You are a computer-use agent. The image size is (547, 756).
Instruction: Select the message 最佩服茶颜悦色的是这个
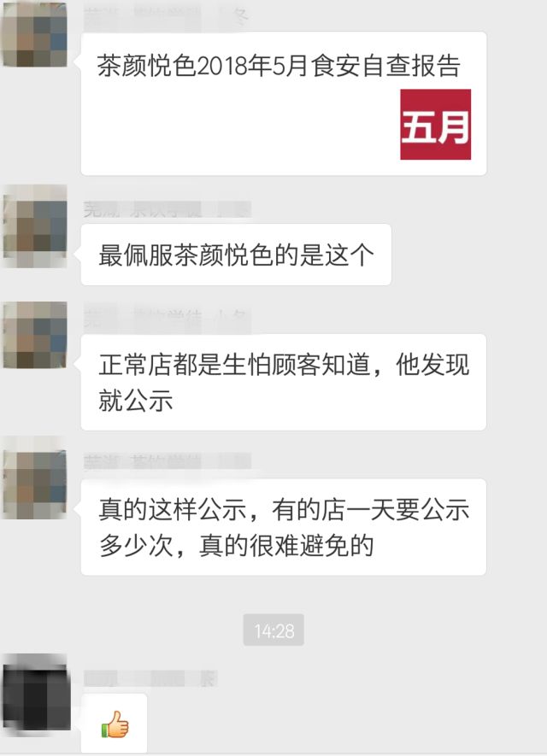pyautogui.click(x=236, y=255)
